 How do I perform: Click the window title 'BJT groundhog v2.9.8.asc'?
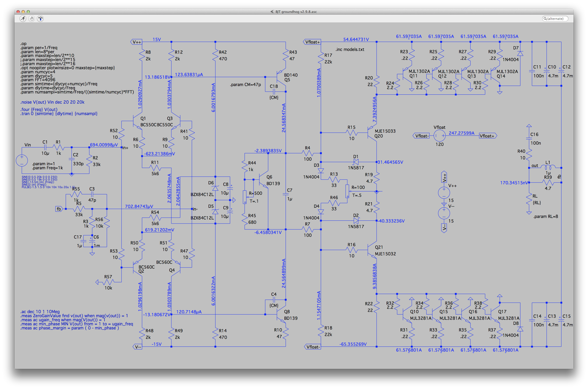coord(296,12)
